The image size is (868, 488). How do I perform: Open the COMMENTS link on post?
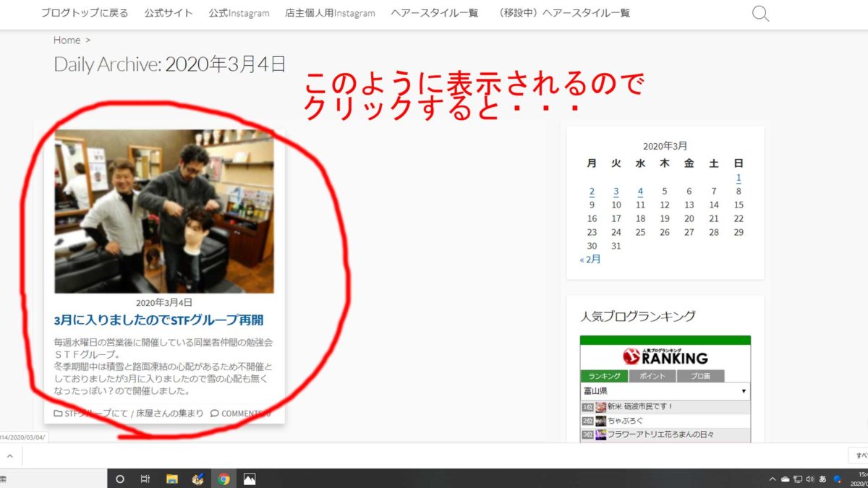pyautogui.click(x=242, y=414)
